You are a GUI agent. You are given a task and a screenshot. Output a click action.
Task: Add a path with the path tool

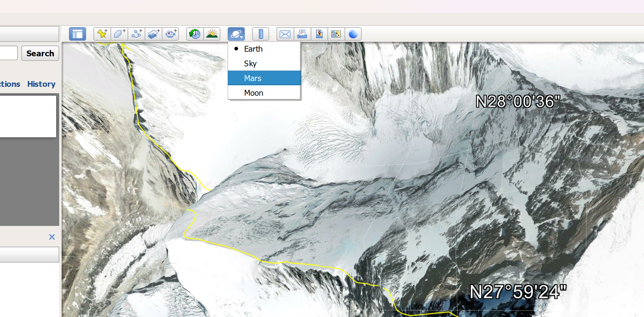[136, 34]
